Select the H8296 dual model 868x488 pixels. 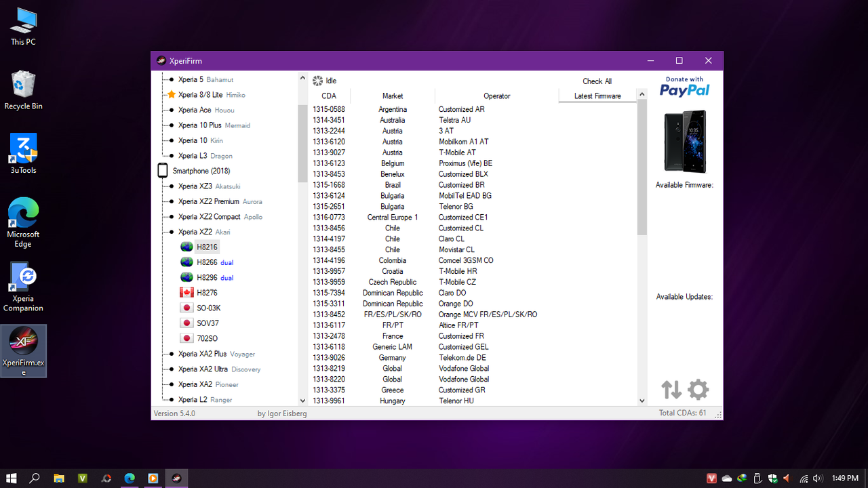point(207,277)
